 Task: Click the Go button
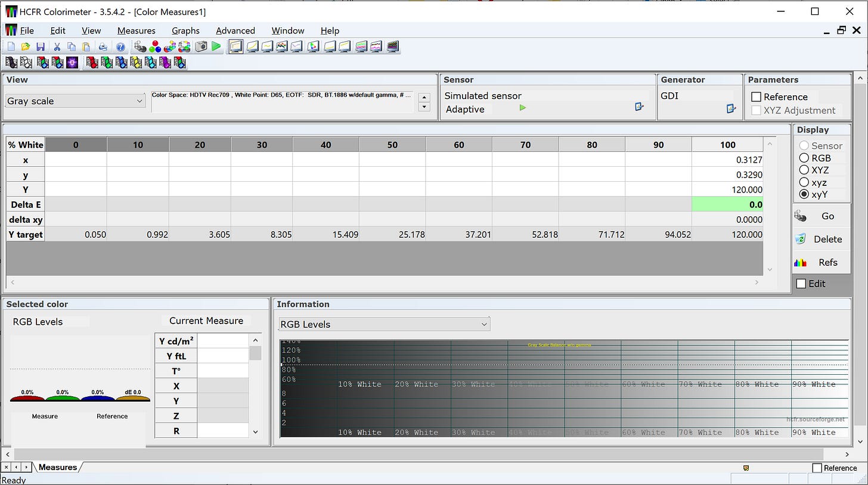[x=821, y=216]
